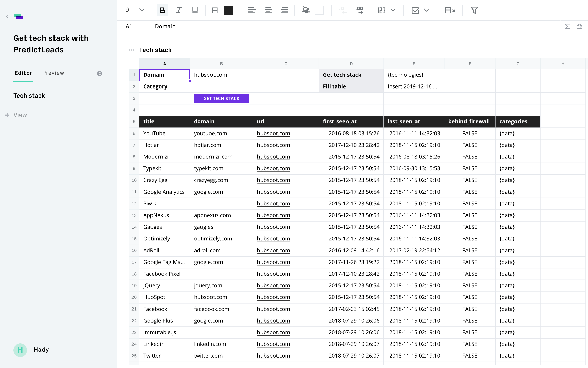Select column A header
Image resolution: width=588 pixels, height=368 pixels.
(x=165, y=64)
